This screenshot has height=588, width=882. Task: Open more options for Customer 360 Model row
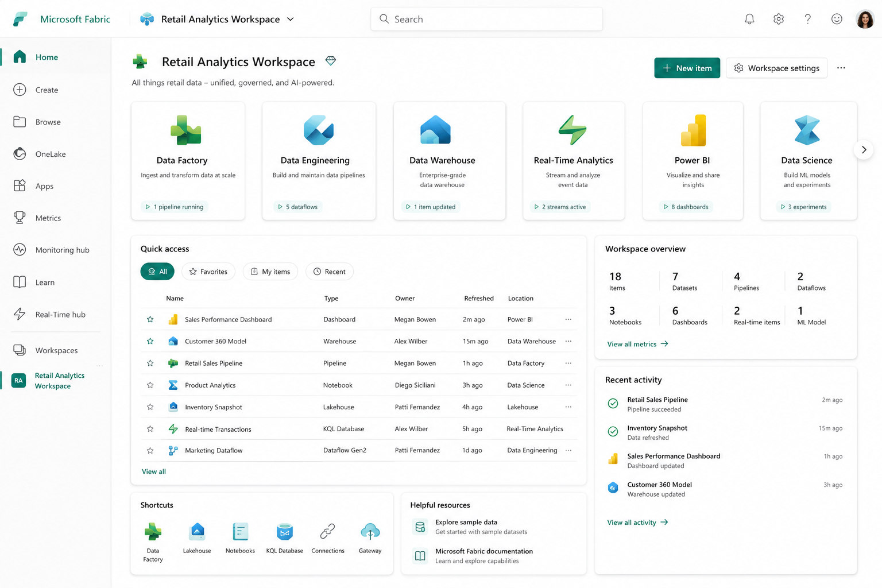[568, 341]
